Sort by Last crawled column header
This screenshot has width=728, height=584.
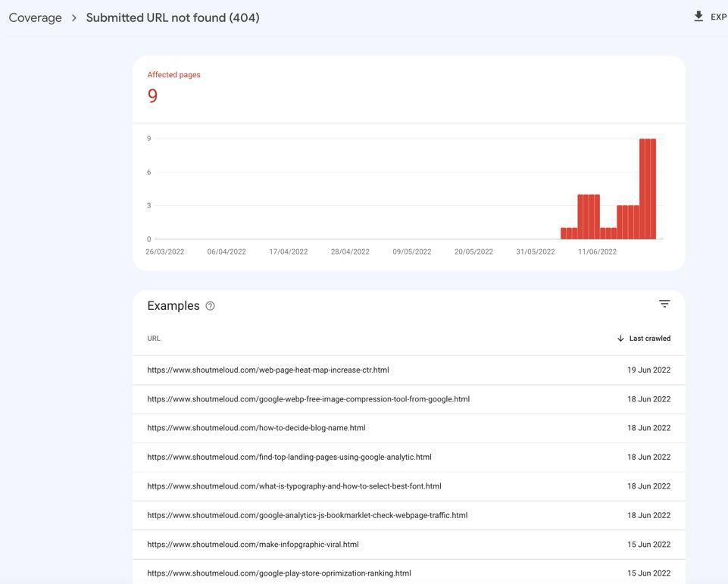[x=649, y=339]
